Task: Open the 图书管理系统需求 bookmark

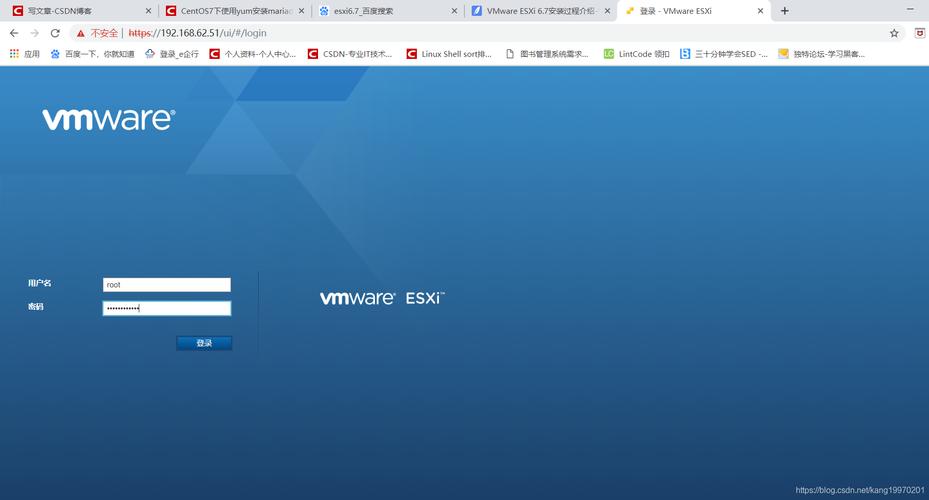Action: pos(547,54)
